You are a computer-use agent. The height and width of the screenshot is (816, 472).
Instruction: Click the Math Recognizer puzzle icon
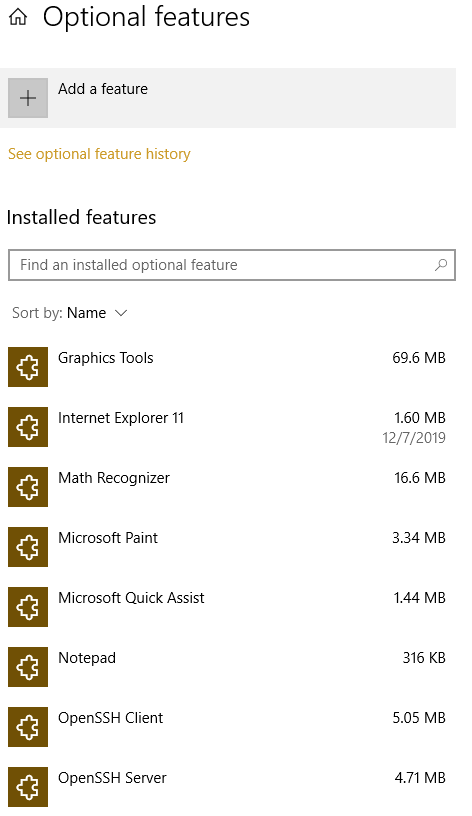[28, 487]
